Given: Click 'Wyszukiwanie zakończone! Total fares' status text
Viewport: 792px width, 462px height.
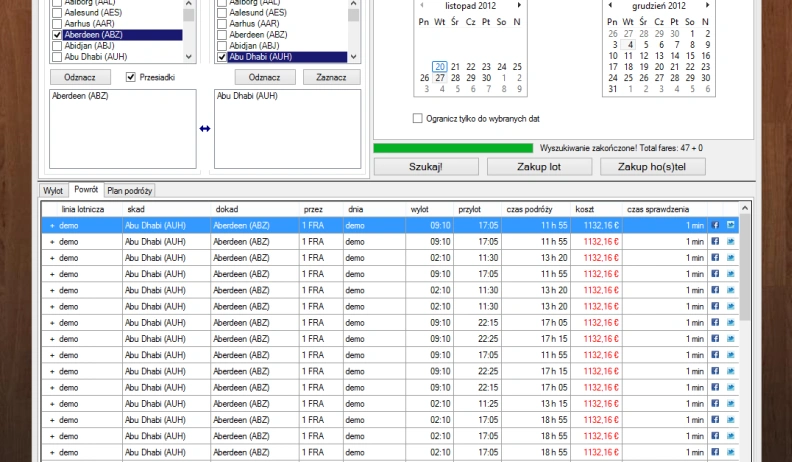Looking at the screenshot, I should (x=621, y=148).
